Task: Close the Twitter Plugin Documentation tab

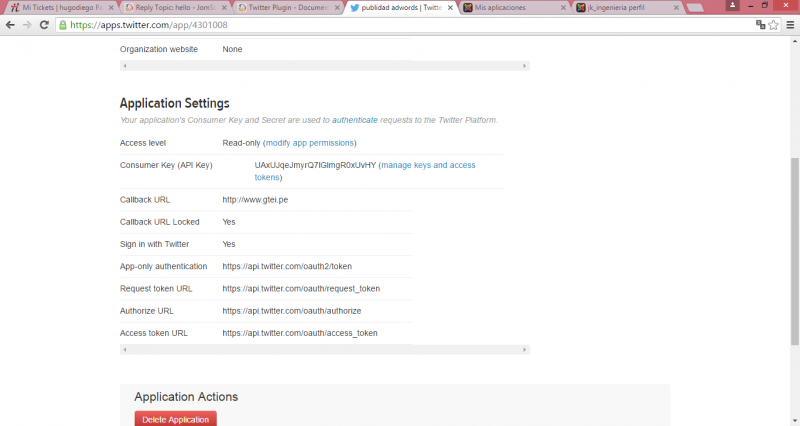Action: point(337,8)
